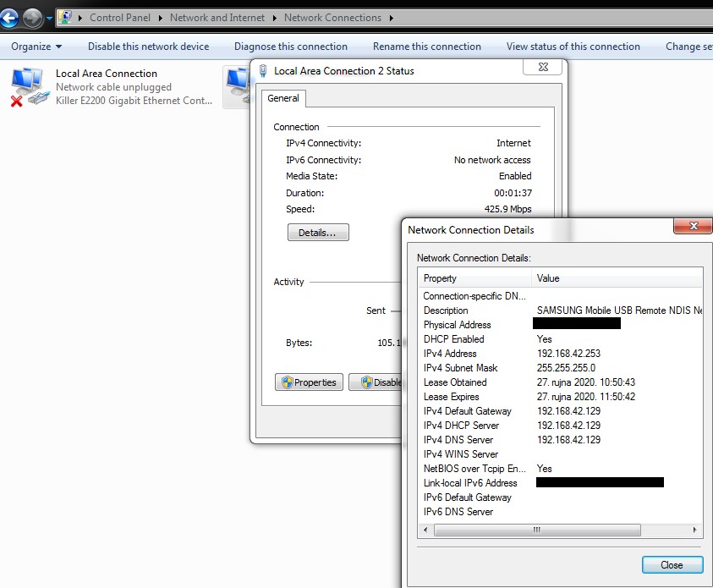
Task: Select the Physical Address row
Action: [560, 325]
